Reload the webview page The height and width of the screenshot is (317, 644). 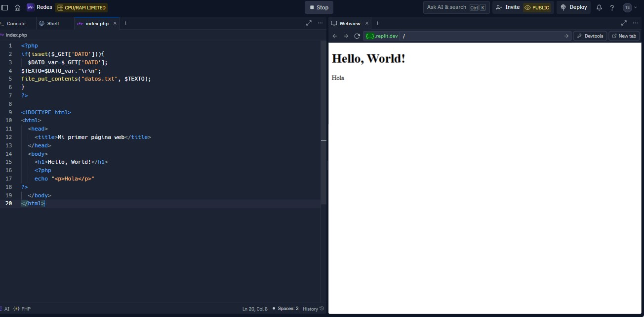[357, 36]
